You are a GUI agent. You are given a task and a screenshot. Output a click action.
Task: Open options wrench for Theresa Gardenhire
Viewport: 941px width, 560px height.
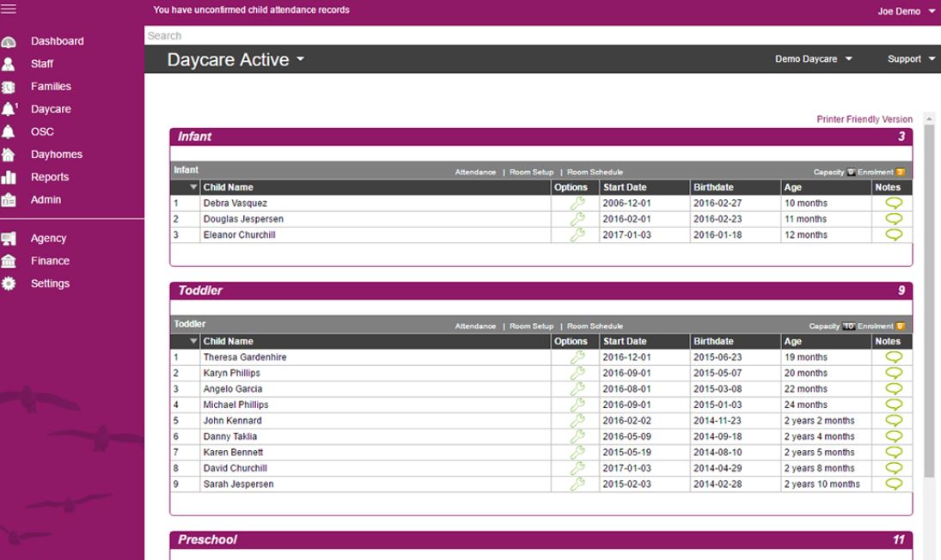click(x=577, y=357)
